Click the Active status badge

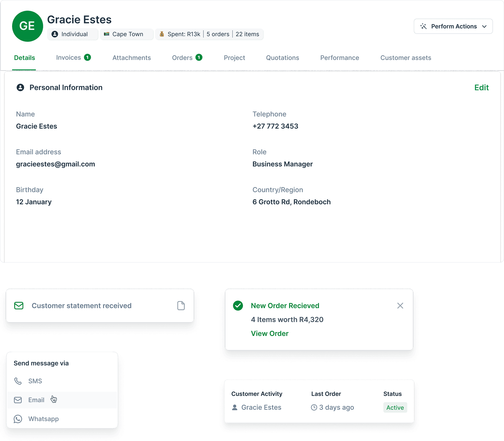click(x=395, y=407)
